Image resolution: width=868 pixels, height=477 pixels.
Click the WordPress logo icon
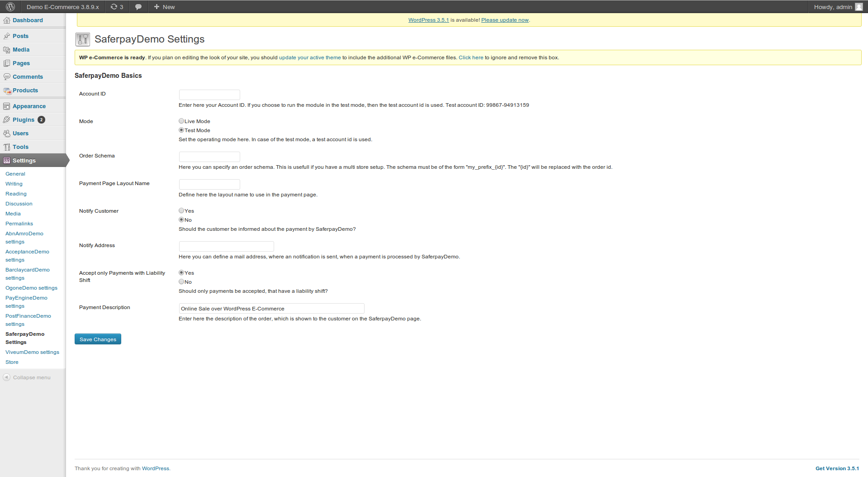point(10,7)
